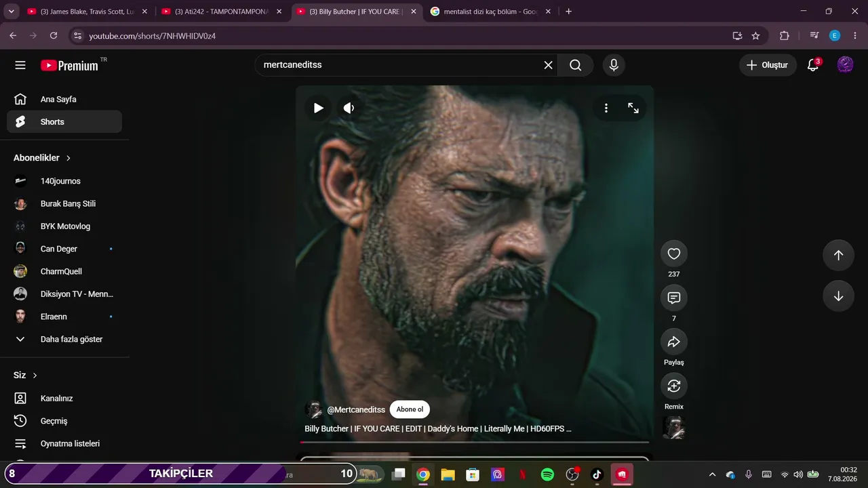Show hidden system tray icons

712,474
